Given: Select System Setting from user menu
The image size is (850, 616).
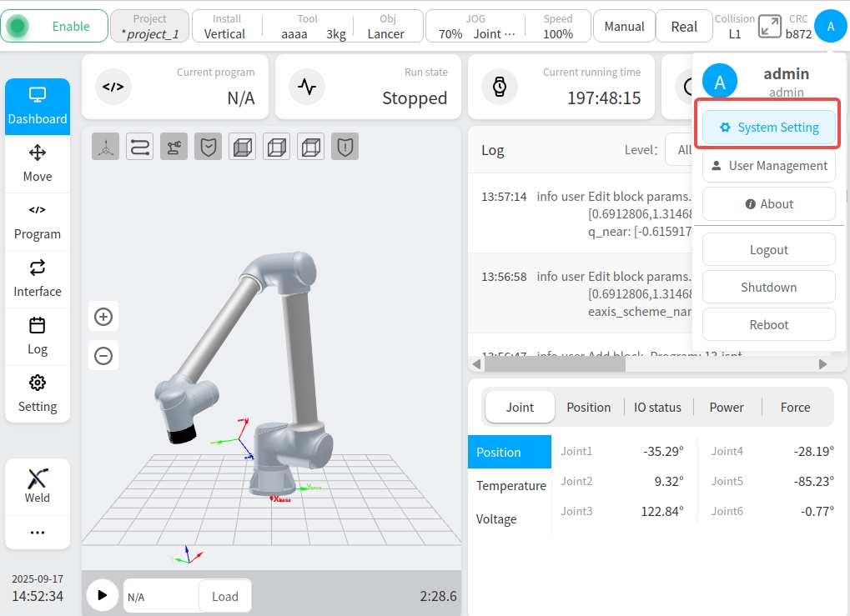Looking at the screenshot, I should [768, 128].
